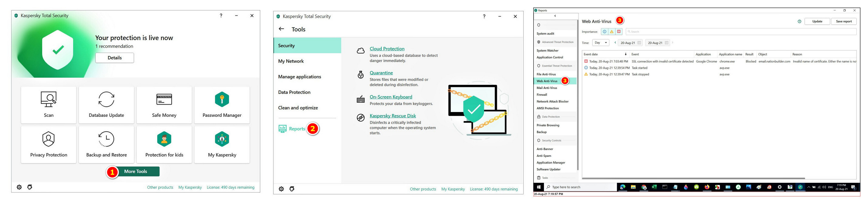The height and width of the screenshot is (204, 868).
Task: Show hidden icons in system tray
Action: 808,187
